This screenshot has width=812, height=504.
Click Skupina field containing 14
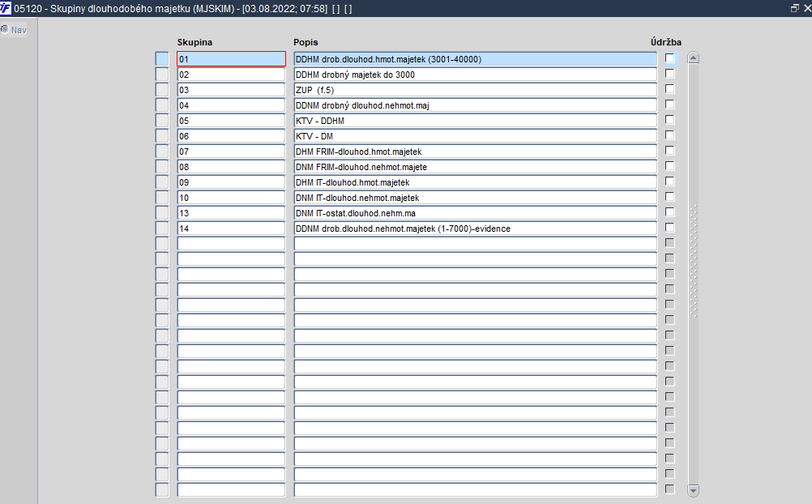coord(232,229)
